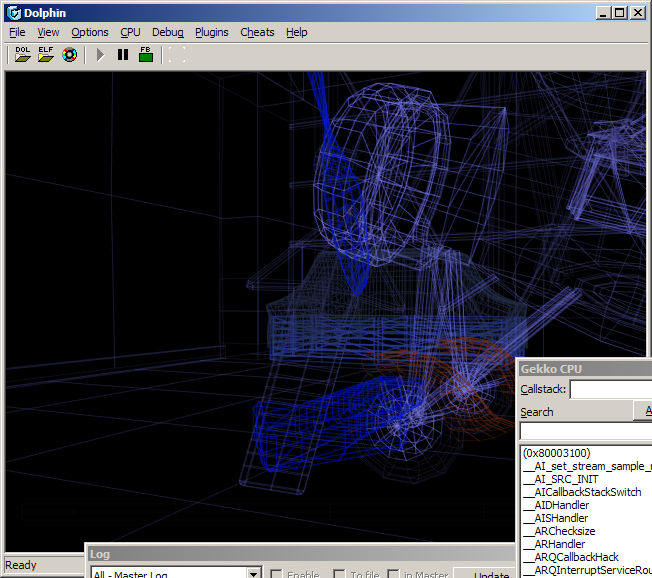The image size is (652, 578).
Task: Click the Search input field in Gekko CPU
Action: (586, 431)
